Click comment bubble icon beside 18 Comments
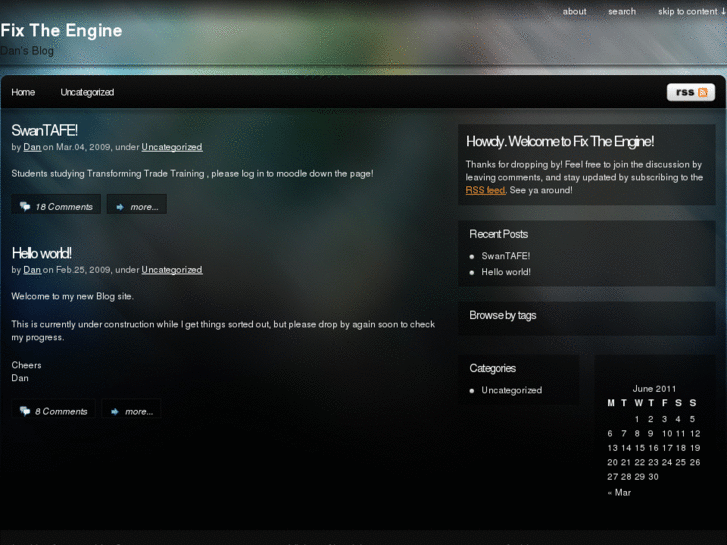727x545 pixels. (x=25, y=206)
